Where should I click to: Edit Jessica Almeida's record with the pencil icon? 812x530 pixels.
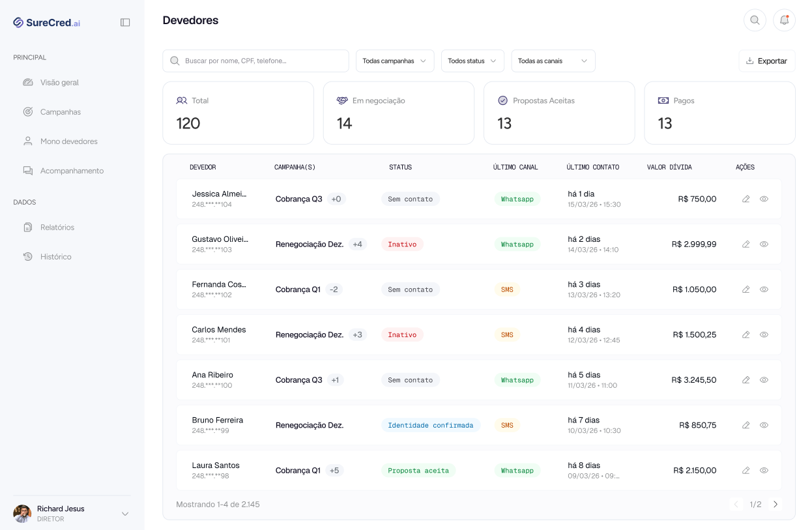click(x=746, y=199)
